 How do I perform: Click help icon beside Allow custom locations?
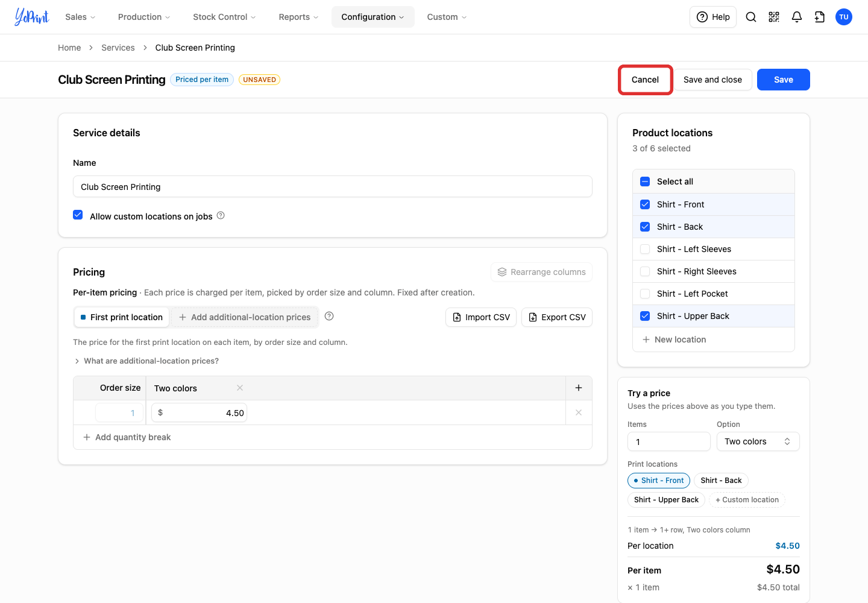(x=221, y=215)
